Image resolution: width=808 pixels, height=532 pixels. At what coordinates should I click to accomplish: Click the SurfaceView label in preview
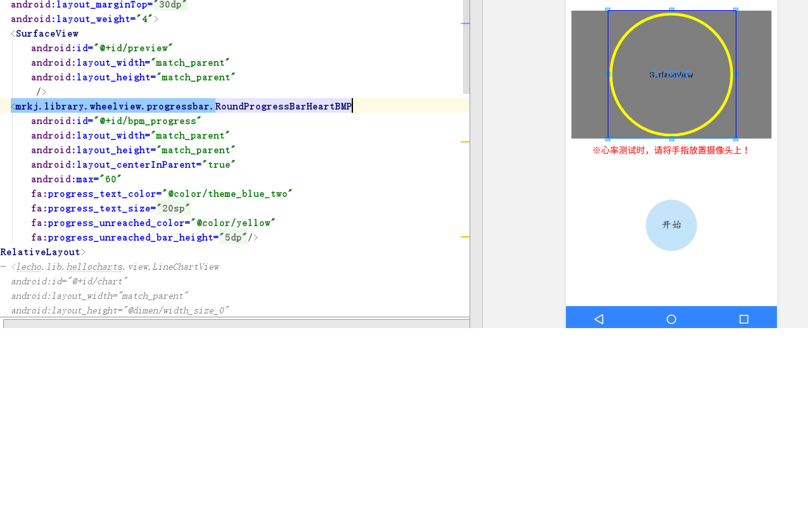pyautogui.click(x=671, y=75)
